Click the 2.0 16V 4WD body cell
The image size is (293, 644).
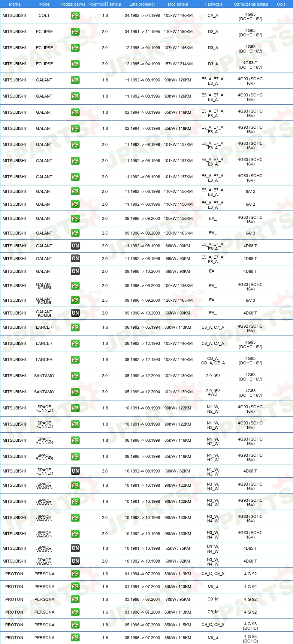tap(213, 393)
